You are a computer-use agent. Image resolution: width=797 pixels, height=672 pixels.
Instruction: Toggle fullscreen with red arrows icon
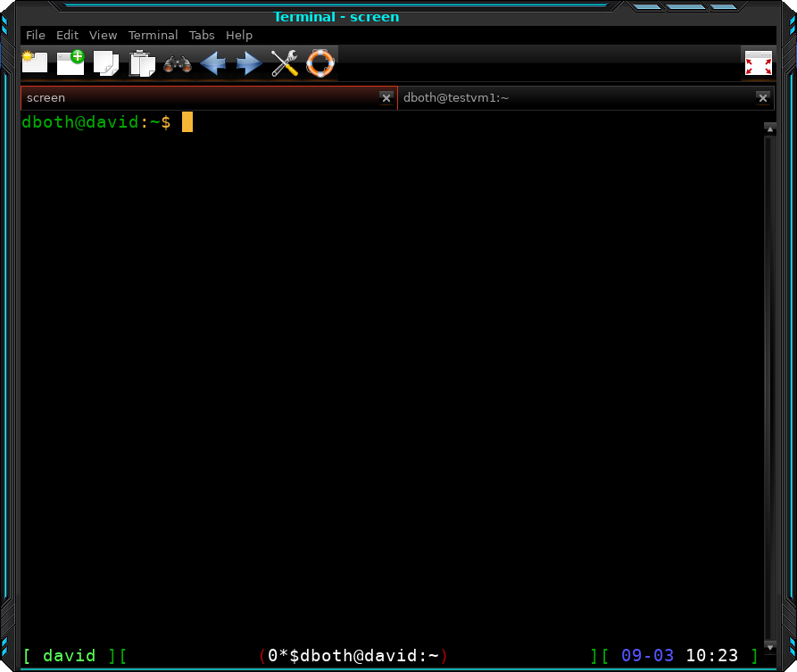tap(759, 63)
